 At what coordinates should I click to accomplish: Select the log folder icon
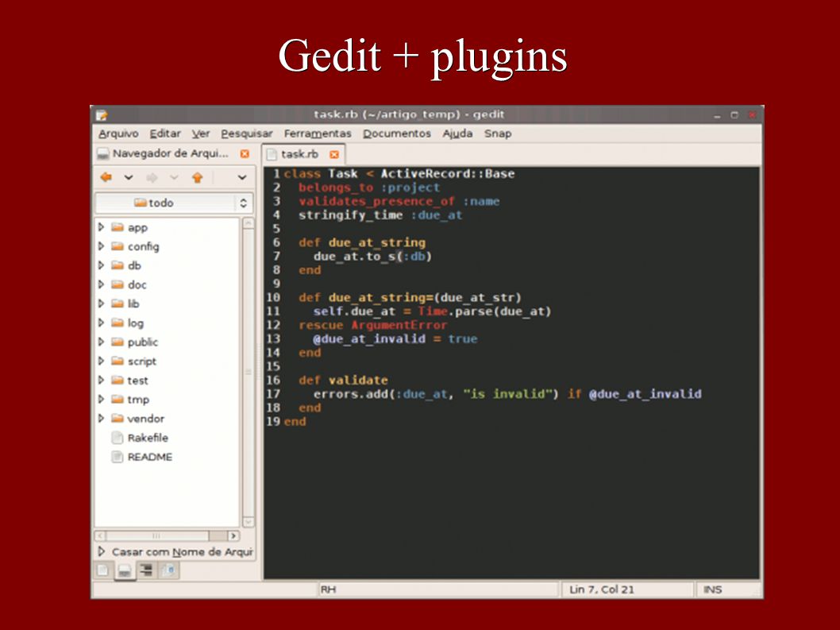118,323
